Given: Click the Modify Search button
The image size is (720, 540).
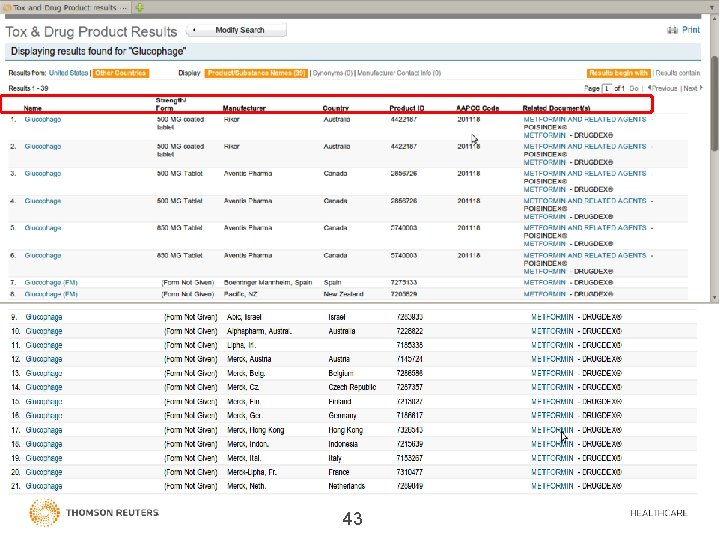Looking at the screenshot, I should pyautogui.click(x=237, y=30).
